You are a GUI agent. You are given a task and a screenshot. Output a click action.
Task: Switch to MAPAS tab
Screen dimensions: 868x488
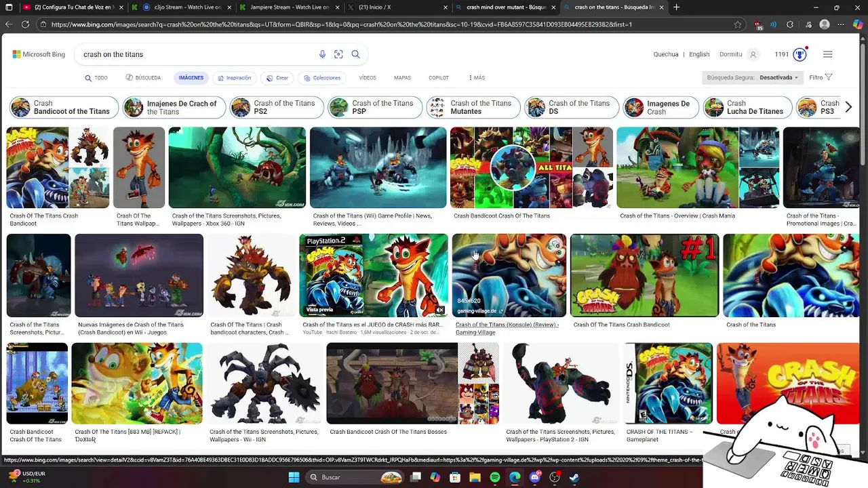pyautogui.click(x=402, y=78)
